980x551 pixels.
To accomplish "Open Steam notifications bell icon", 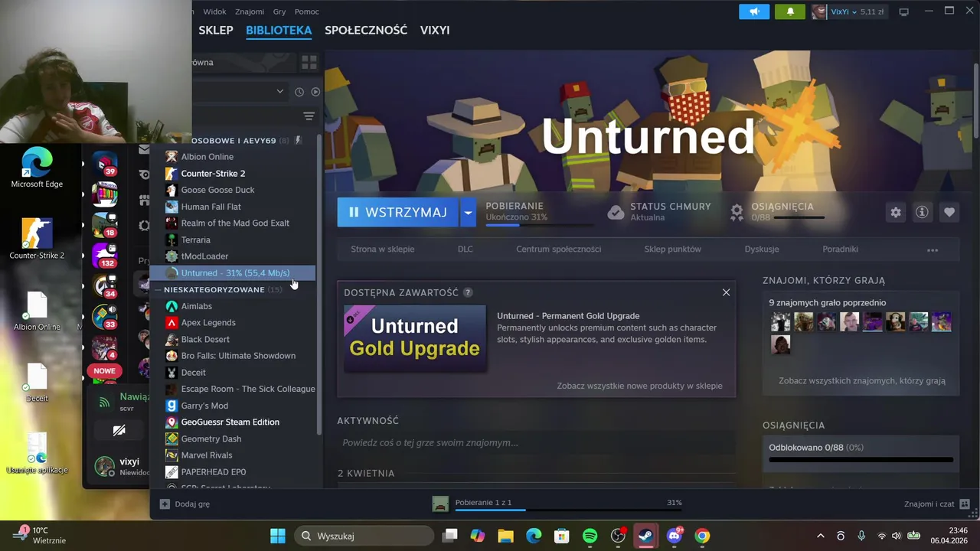I will pos(790,11).
